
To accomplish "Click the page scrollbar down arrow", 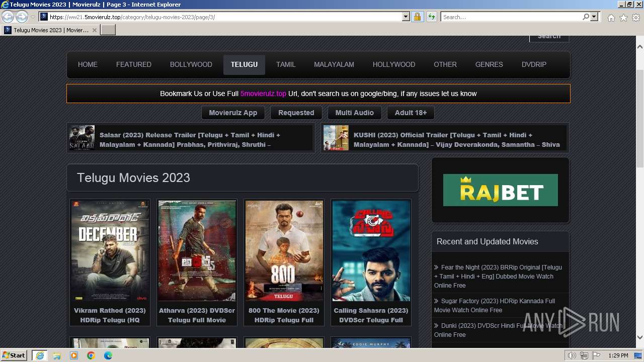I will pos(640,338).
